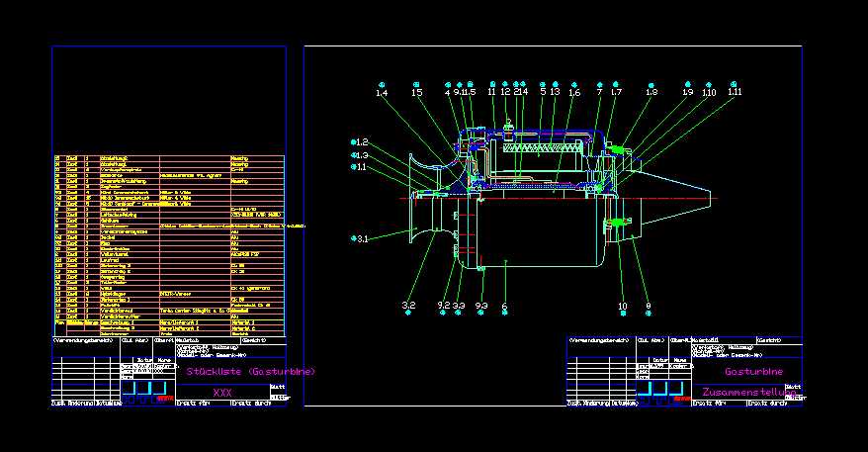This screenshot has height=452, width=868.
Task: Select the balloon label 1.4
Action: pos(382,93)
